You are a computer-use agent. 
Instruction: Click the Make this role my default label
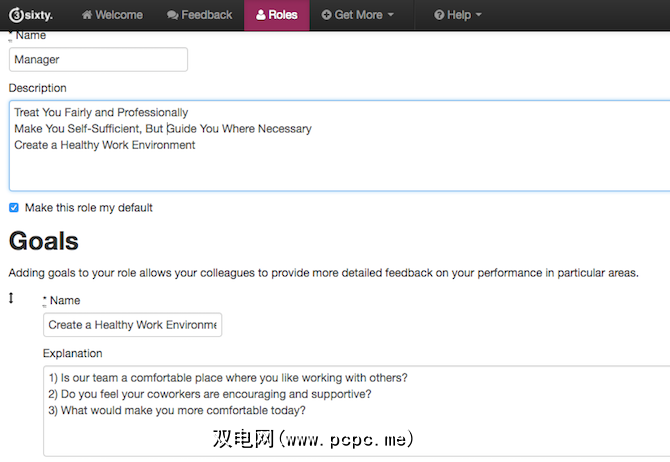tap(88, 208)
